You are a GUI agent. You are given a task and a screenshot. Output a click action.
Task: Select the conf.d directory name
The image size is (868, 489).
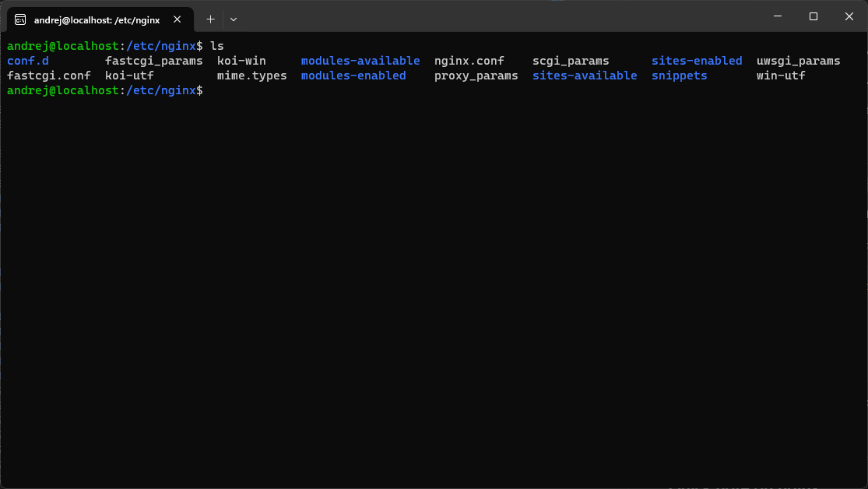(27, 60)
